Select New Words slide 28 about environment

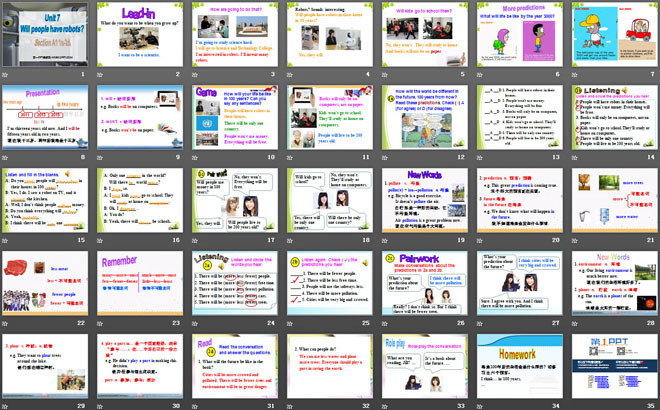click(x=615, y=283)
